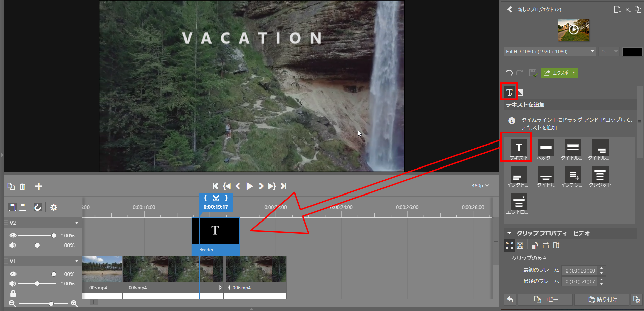Click the fit-to-frame clip icon
This screenshot has height=311, width=644.
(509, 245)
